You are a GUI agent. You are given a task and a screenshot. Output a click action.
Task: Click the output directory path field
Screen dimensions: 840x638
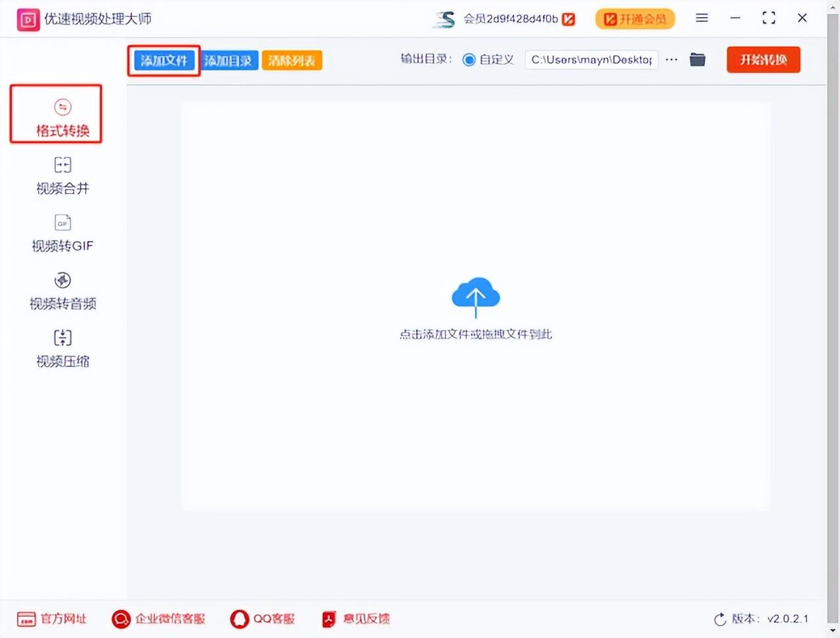[591, 60]
